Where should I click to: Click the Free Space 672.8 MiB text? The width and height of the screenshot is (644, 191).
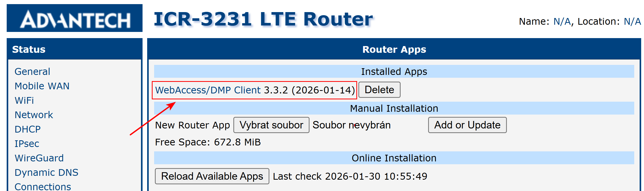tap(208, 142)
